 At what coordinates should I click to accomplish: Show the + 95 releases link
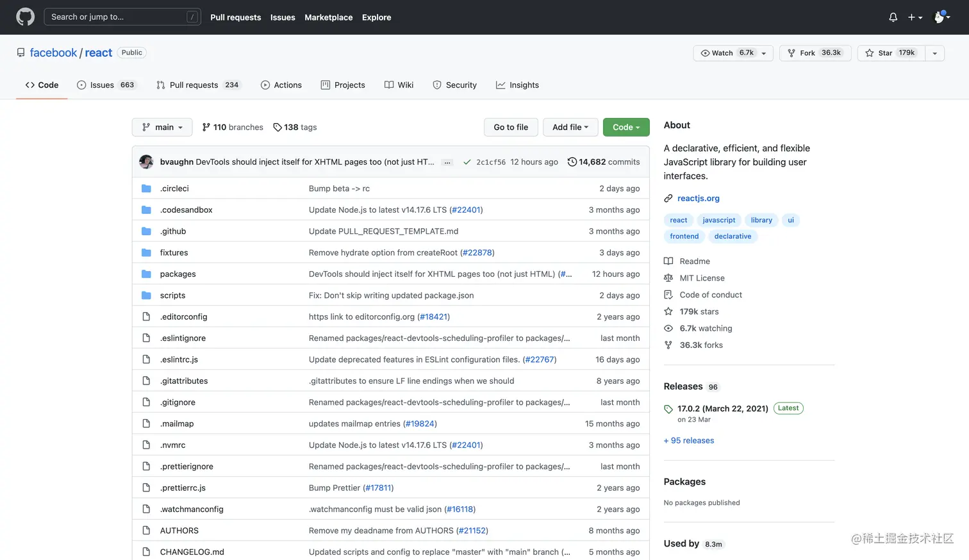689,440
